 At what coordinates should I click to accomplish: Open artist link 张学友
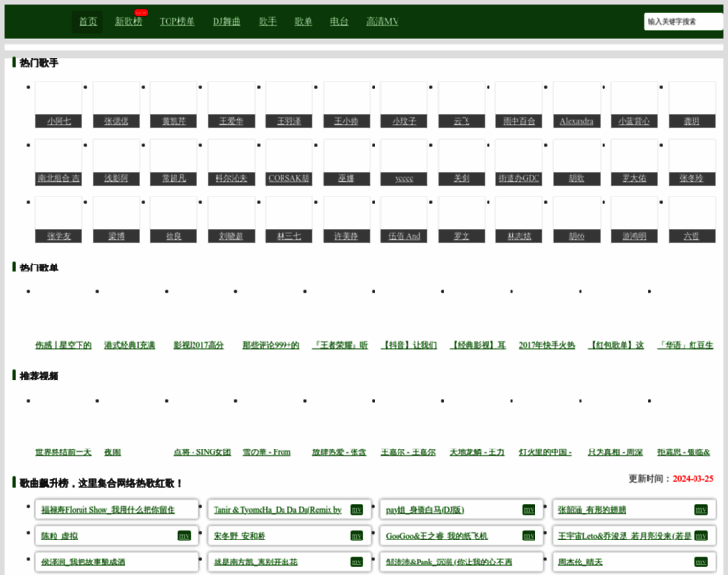[58, 236]
